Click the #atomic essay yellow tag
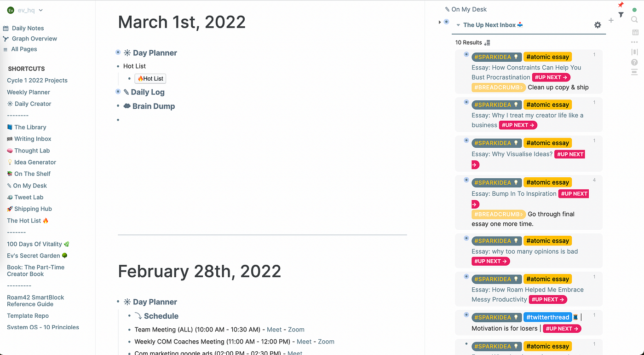Viewport: 644px width, 355px height. [547, 57]
